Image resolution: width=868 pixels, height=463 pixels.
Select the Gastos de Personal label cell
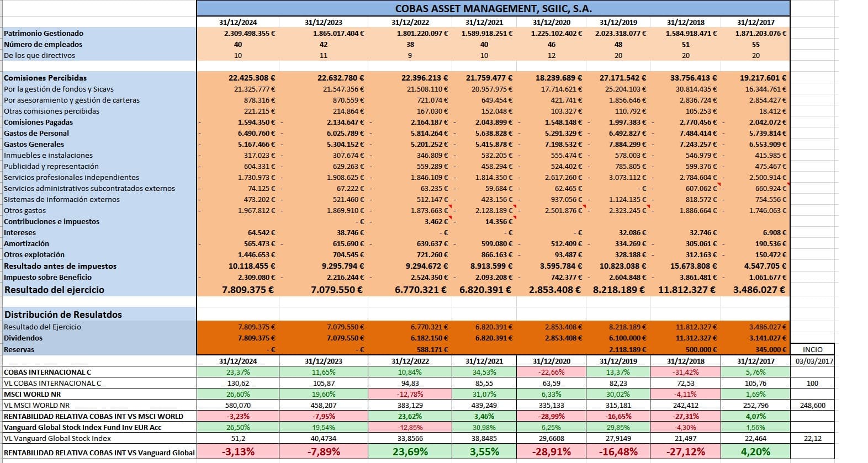[36, 134]
